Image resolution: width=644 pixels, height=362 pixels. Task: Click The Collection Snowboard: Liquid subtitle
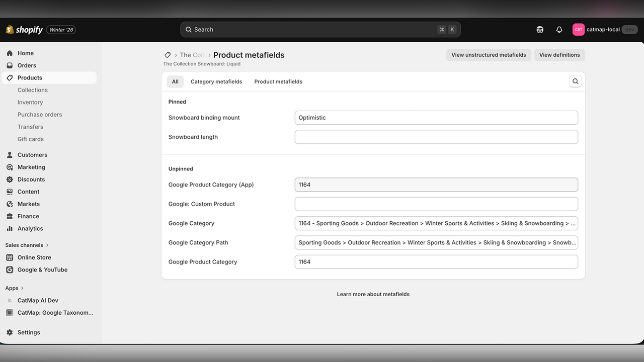pyautogui.click(x=202, y=64)
